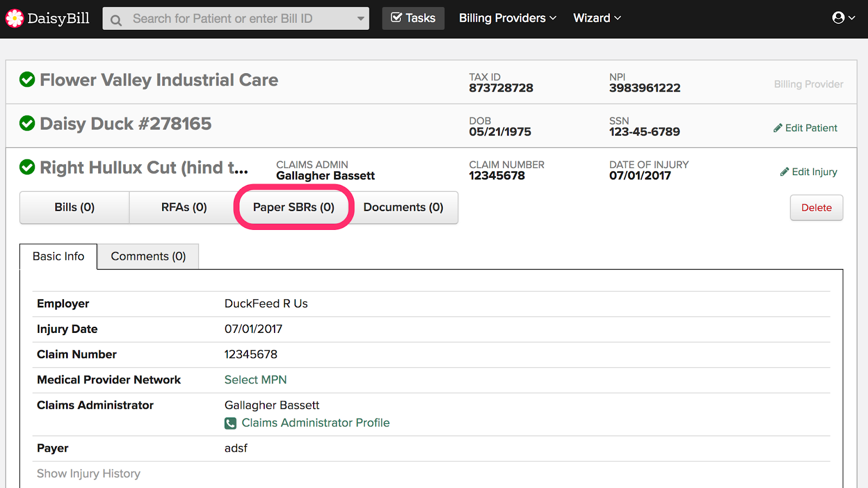
Task: Click the Billing Provider label
Action: (x=808, y=84)
